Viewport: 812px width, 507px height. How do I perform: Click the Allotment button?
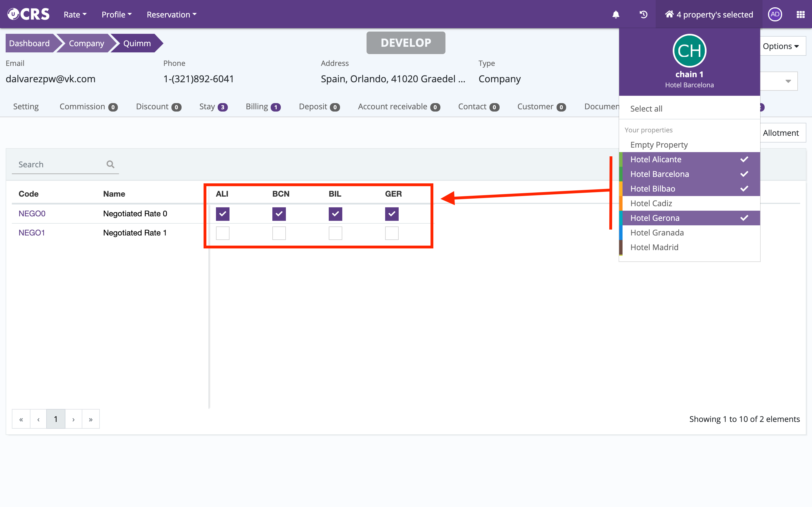click(780, 133)
